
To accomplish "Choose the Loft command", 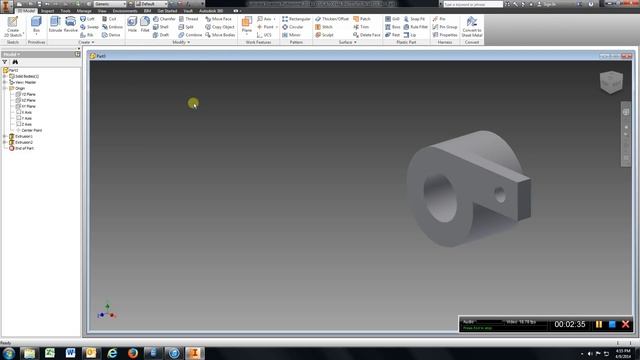I will 87,19.
